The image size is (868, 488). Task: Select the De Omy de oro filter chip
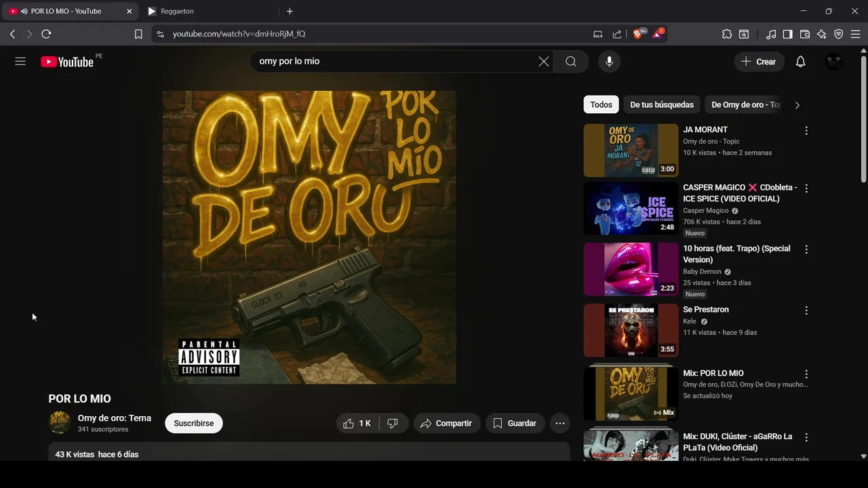pos(745,105)
